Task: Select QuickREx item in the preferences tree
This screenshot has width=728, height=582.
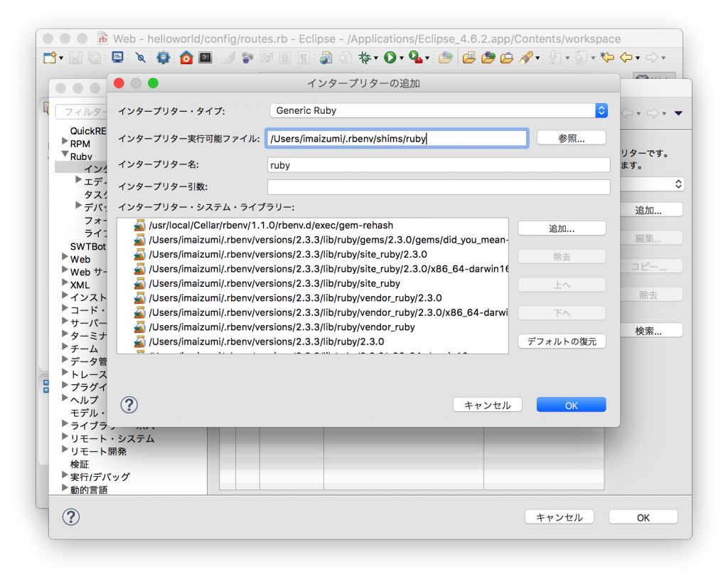Action: tap(88, 131)
